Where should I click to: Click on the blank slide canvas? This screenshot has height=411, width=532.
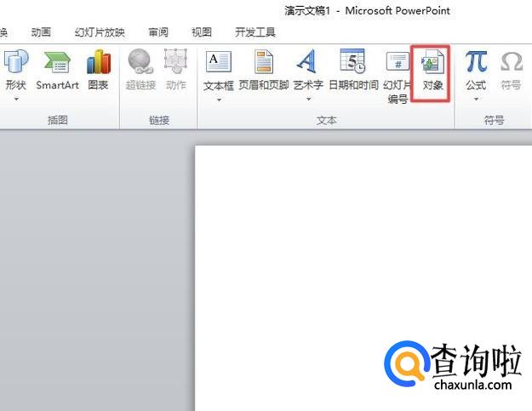coord(363,278)
